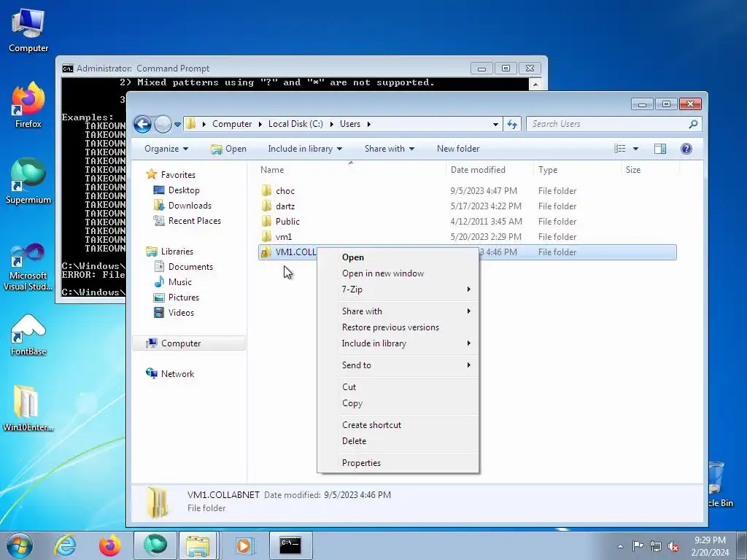
Task: Click the Windows Explorer taskbar button
Action: click(198, 545)
